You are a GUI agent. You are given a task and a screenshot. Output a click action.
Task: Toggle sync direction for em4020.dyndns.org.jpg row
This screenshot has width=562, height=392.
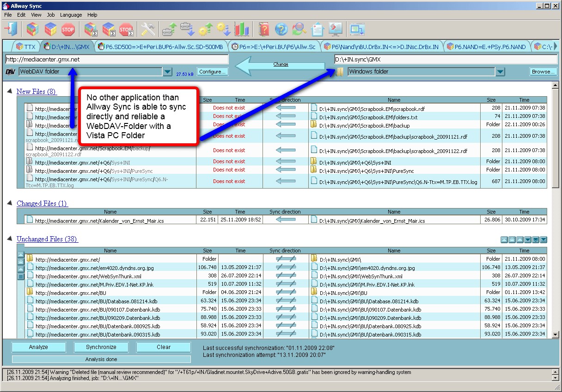point(286,267)
